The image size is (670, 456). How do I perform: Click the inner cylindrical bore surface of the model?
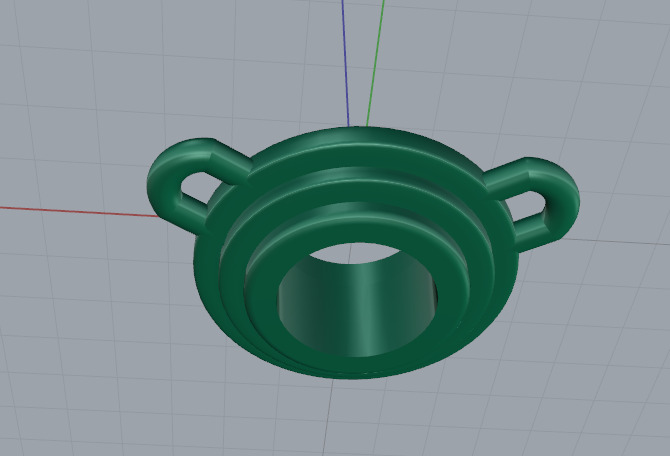[x=358, y=310]
